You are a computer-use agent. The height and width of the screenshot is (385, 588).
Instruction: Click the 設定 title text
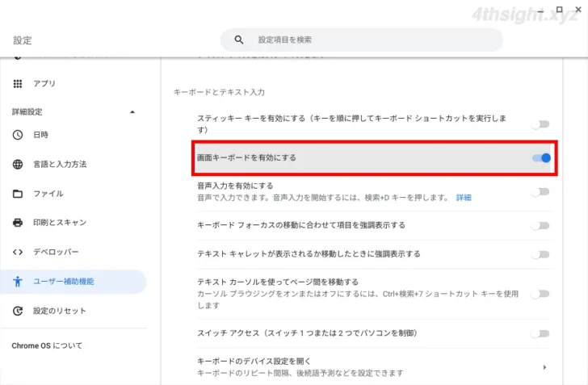tap(22, 40)
